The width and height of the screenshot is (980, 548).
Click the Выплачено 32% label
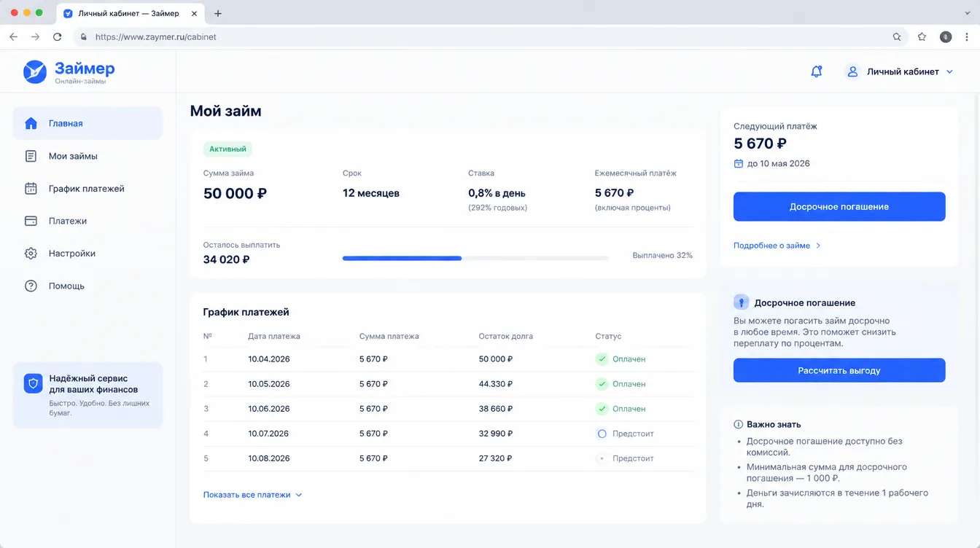(x=663, y=256)
